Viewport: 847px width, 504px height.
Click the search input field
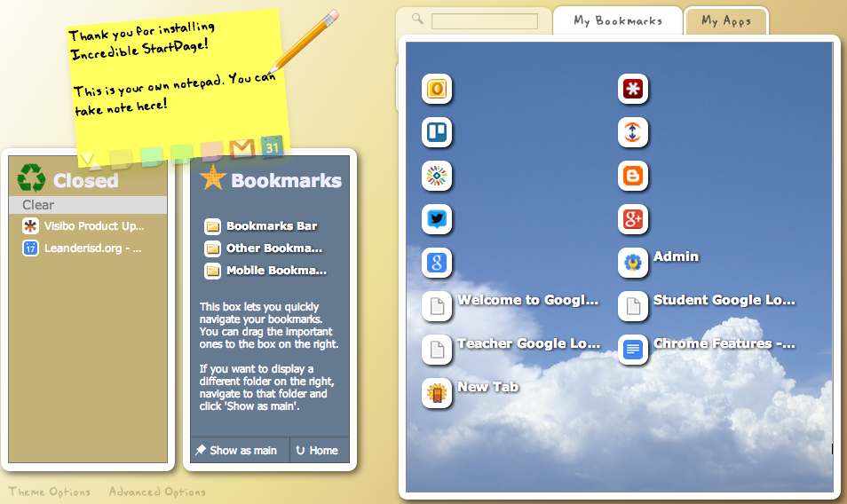point(485,21)
